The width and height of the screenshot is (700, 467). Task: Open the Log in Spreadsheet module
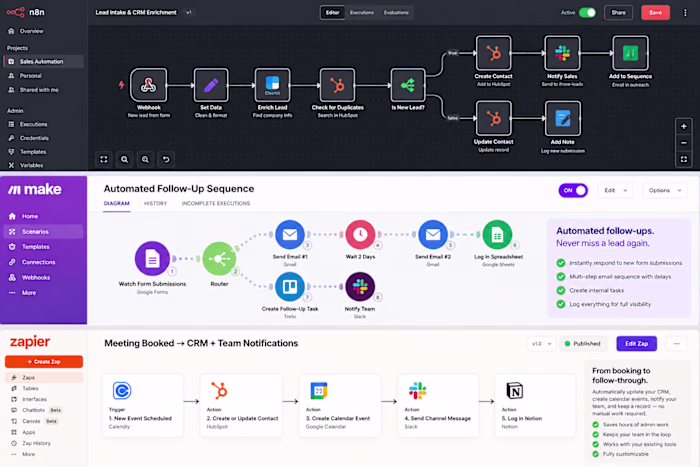pyautogui.click(x=497, y=234)
